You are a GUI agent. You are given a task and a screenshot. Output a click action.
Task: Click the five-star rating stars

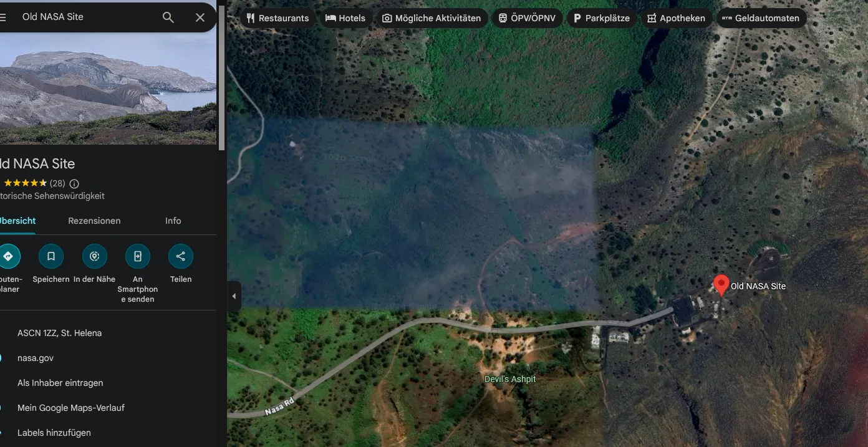tap(25, 183)
